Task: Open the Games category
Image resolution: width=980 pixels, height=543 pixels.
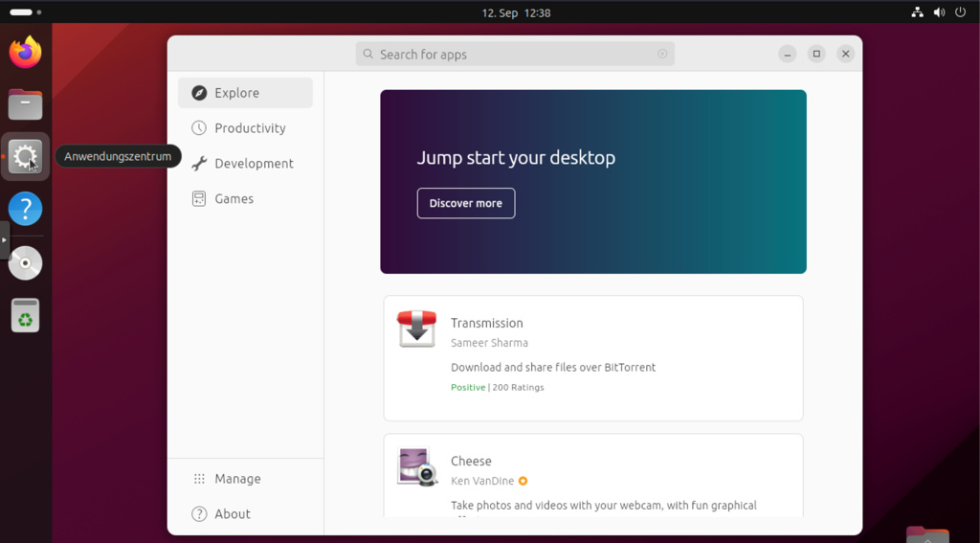Action: [245, 199]
